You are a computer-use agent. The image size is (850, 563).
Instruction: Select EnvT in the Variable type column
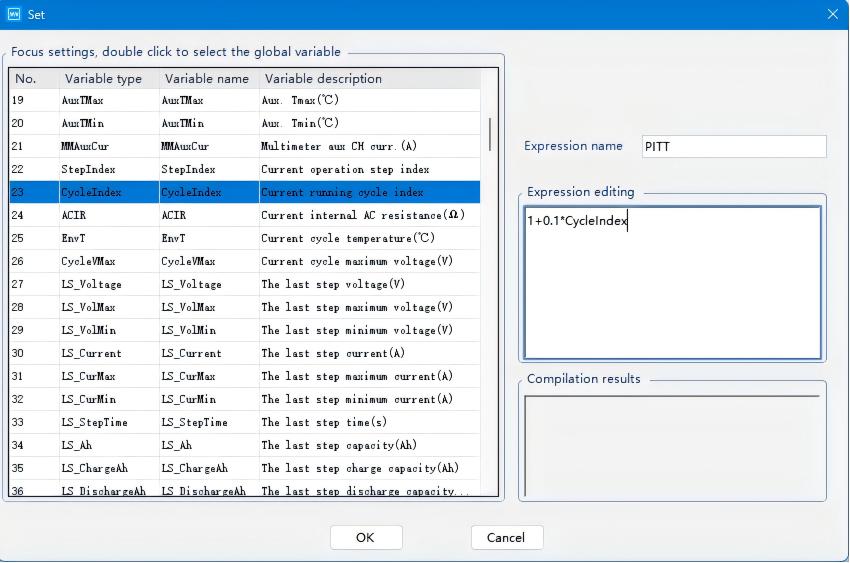(108, 238)
